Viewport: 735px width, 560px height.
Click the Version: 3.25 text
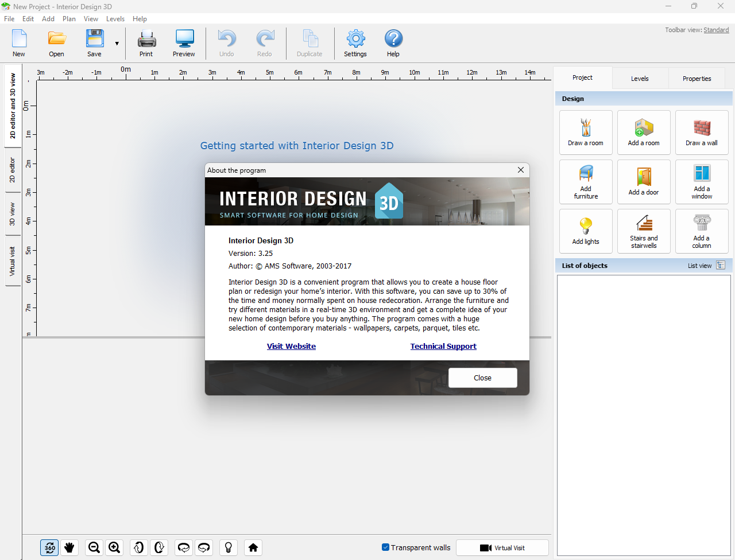pyautogui.click(x=251, y=254)
